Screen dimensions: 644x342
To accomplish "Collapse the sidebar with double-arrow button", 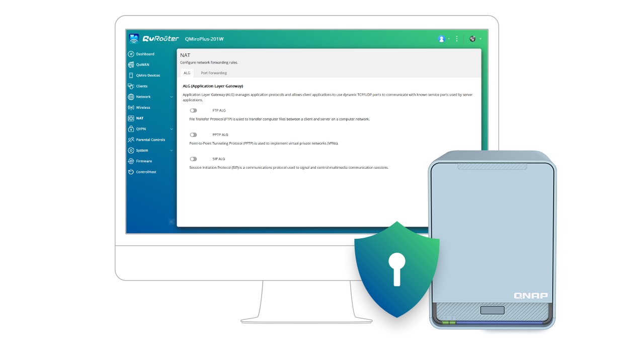I will click(x=171, y=222).
